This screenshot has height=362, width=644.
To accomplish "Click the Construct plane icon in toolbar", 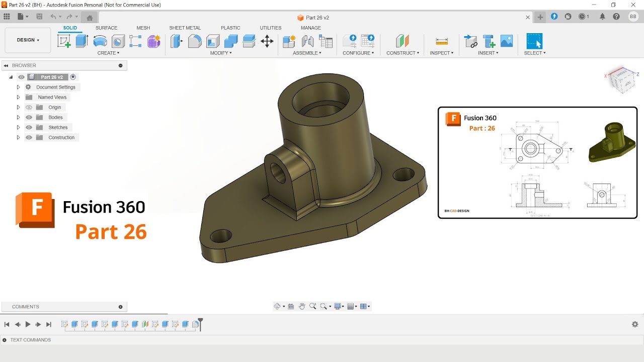I will [402, 41].
